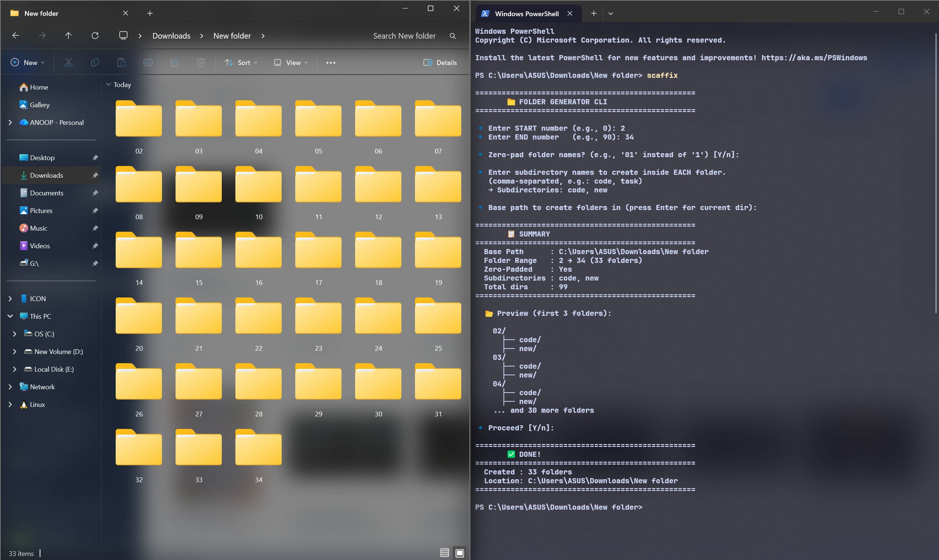
Task: Expand the Network node
Action: pos(10,387)
